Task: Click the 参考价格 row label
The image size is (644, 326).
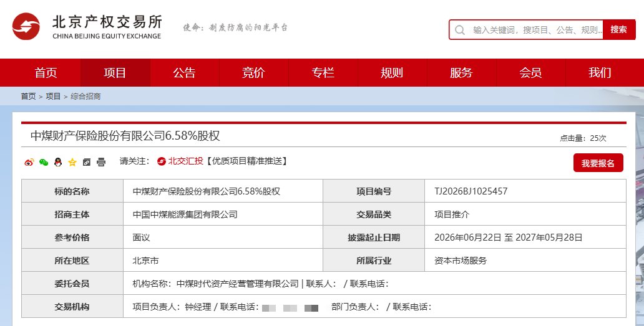Action: (x=72, y=237)
